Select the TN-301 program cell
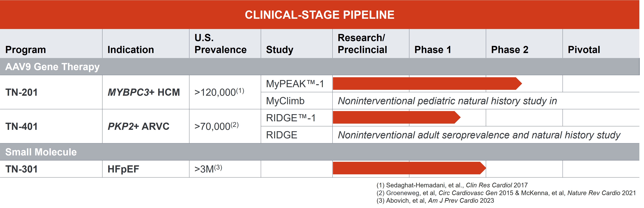This screenshot has height=208, width=644. point(22,169)
